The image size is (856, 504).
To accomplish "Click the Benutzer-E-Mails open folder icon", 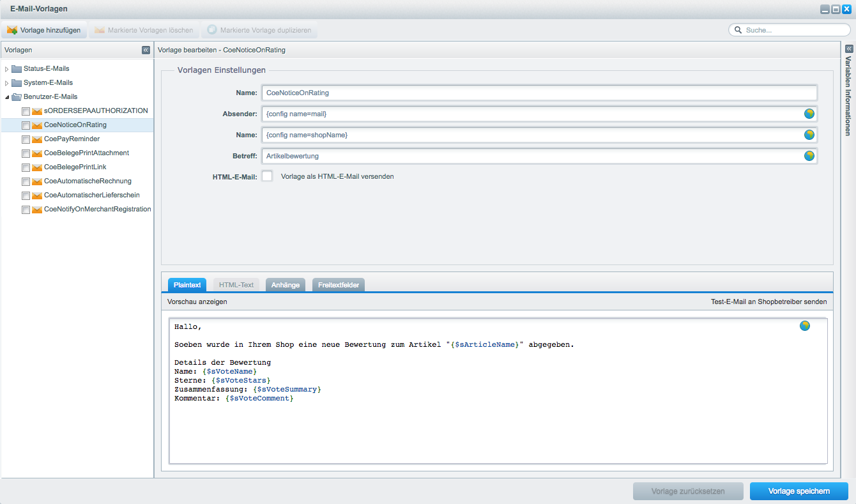I will click(17, 96).
